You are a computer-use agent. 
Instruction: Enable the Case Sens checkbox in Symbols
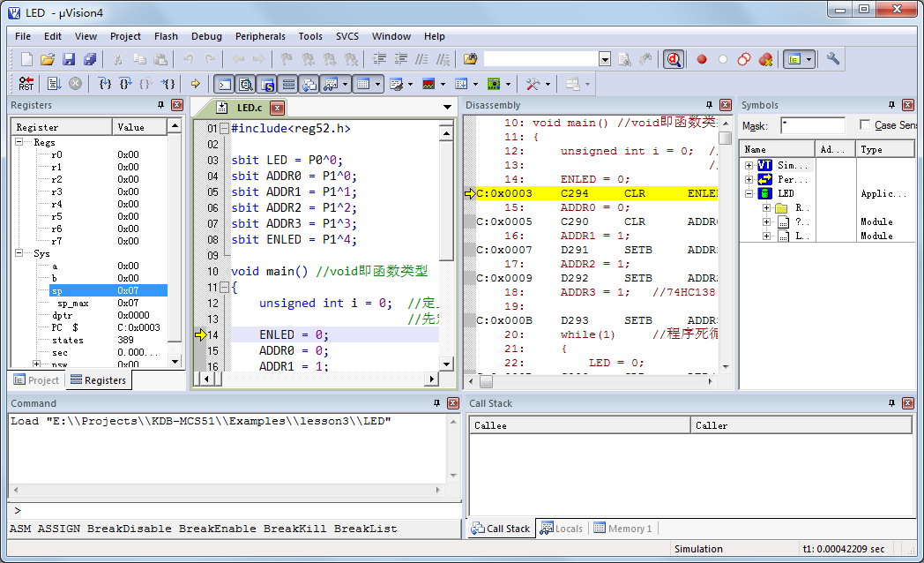[865, 124]
